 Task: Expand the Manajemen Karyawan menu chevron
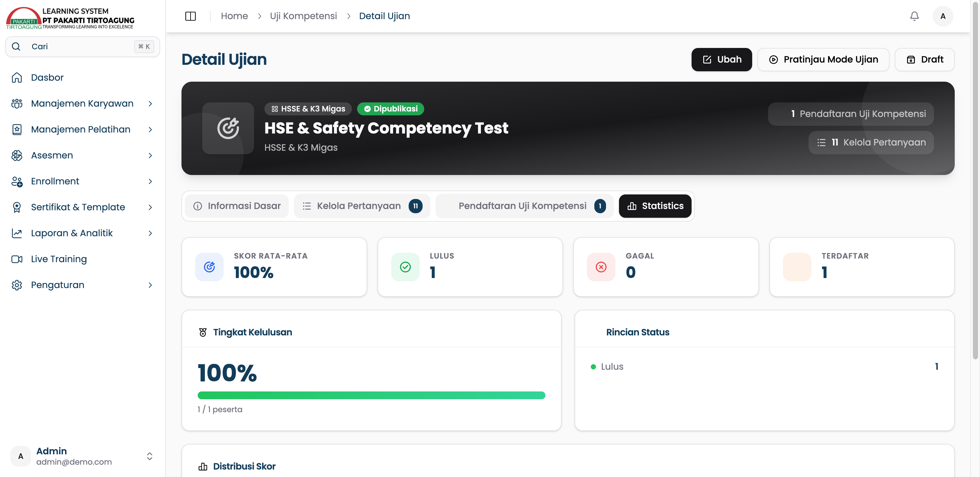click(x=150, y=103)
